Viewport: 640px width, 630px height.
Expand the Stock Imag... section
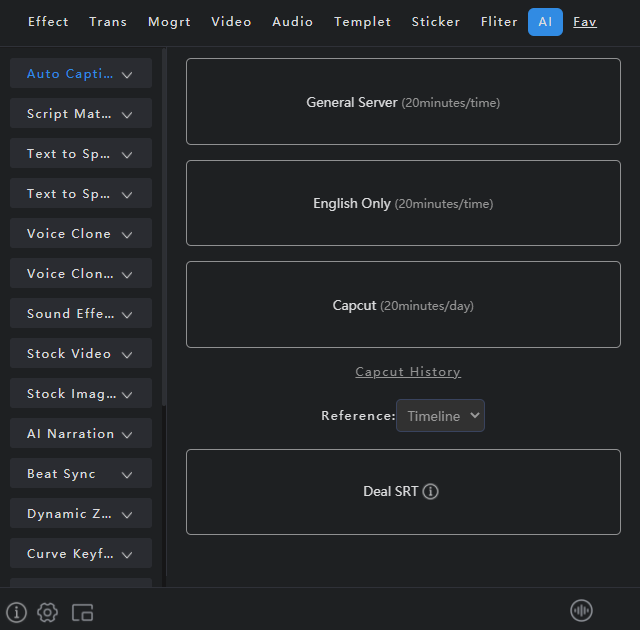[x=81, y=393]
